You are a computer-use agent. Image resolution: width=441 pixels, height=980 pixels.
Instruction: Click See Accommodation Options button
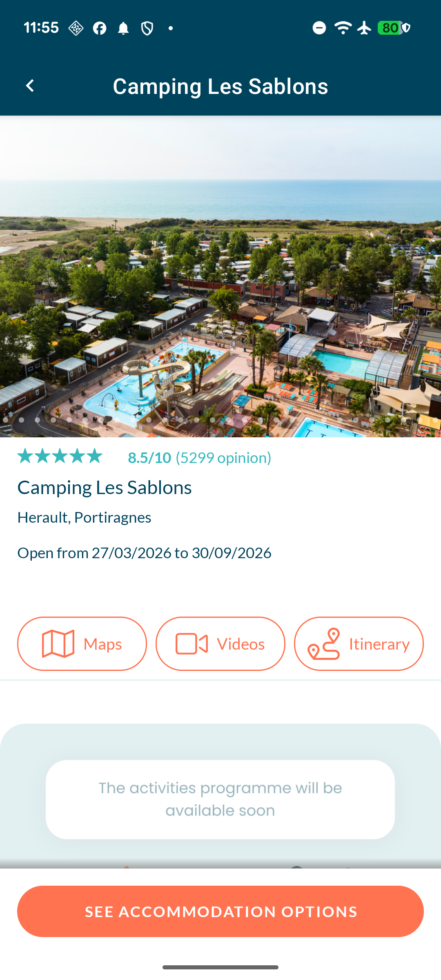(x=220, y=911)
